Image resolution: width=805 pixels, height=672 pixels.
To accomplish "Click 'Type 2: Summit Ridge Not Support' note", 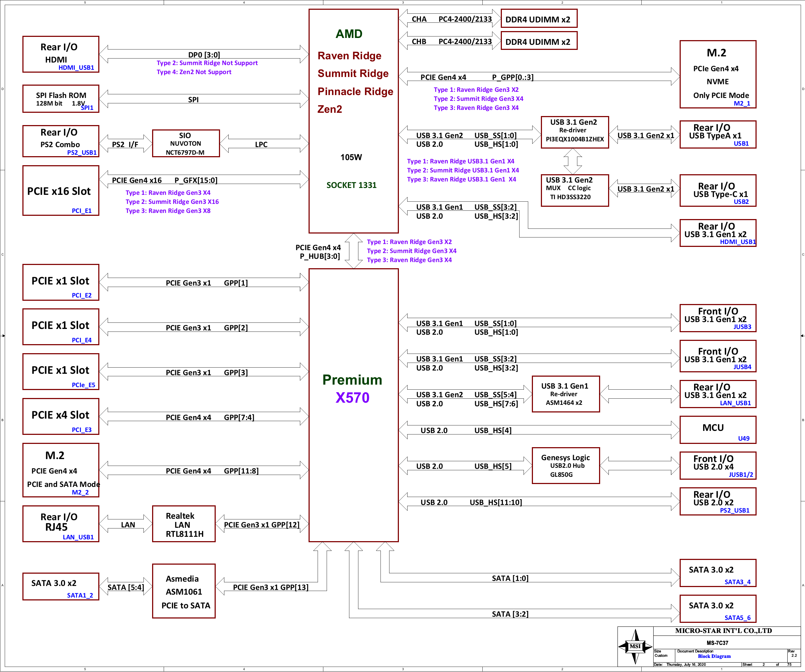I will [207, 63].
